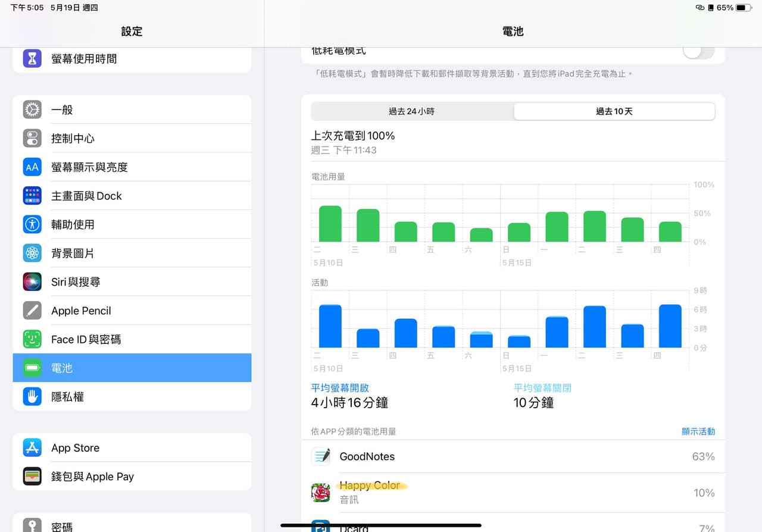
Task: Open 輔助使用 settings row
Action: click(x=132, y=224)
